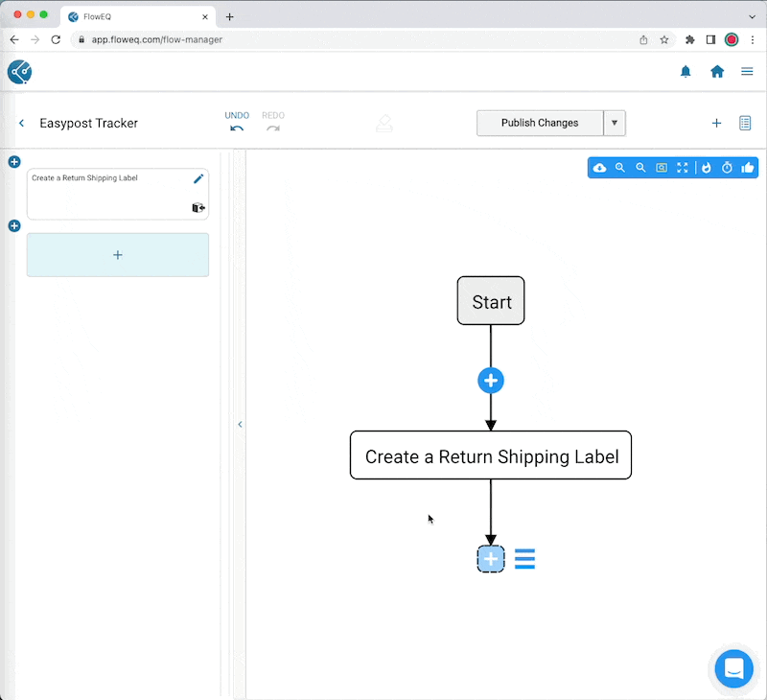This screenshot has width=767, height=700.
Task: Open the notifications bell icon
Action: click(686, 71)
